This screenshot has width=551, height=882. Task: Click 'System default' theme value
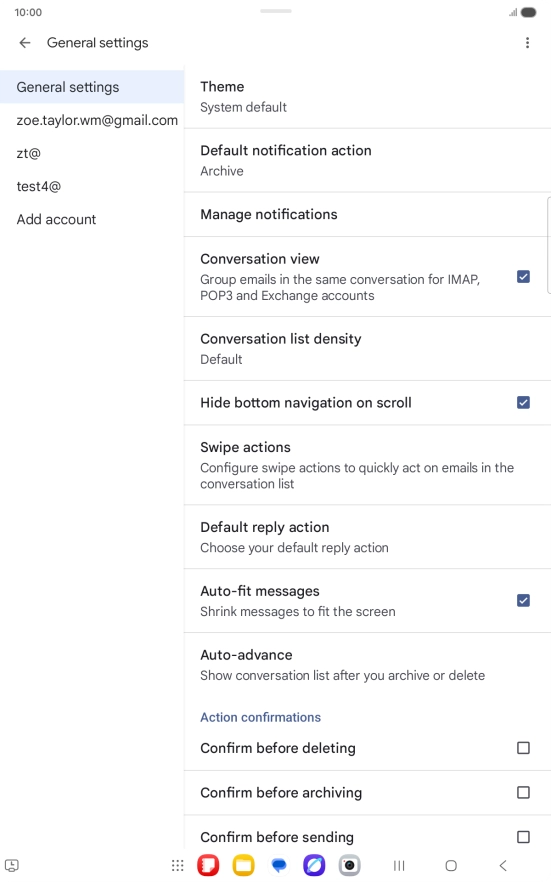click(243, 107)
